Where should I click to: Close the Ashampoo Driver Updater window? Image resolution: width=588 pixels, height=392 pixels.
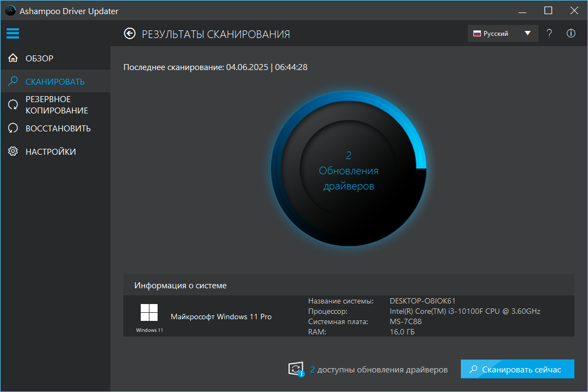point(574,10)
